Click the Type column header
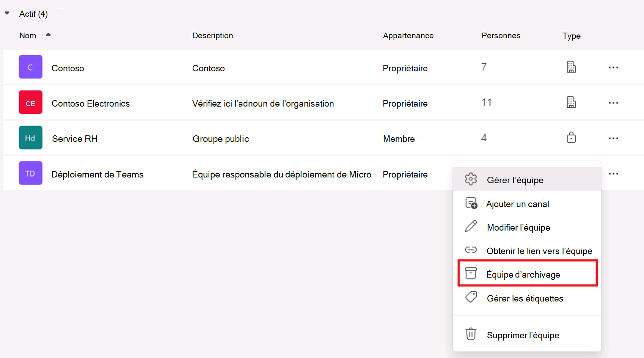 point(571,36)
